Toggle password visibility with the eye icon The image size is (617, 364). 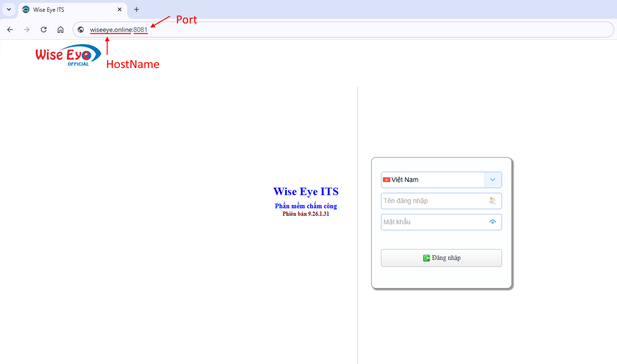[x=492, y=222]
